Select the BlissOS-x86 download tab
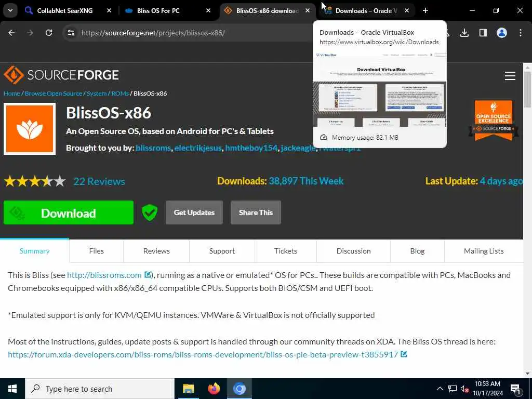Image resolution: width=532 pixels, height=399 pixels. point(268,10)
